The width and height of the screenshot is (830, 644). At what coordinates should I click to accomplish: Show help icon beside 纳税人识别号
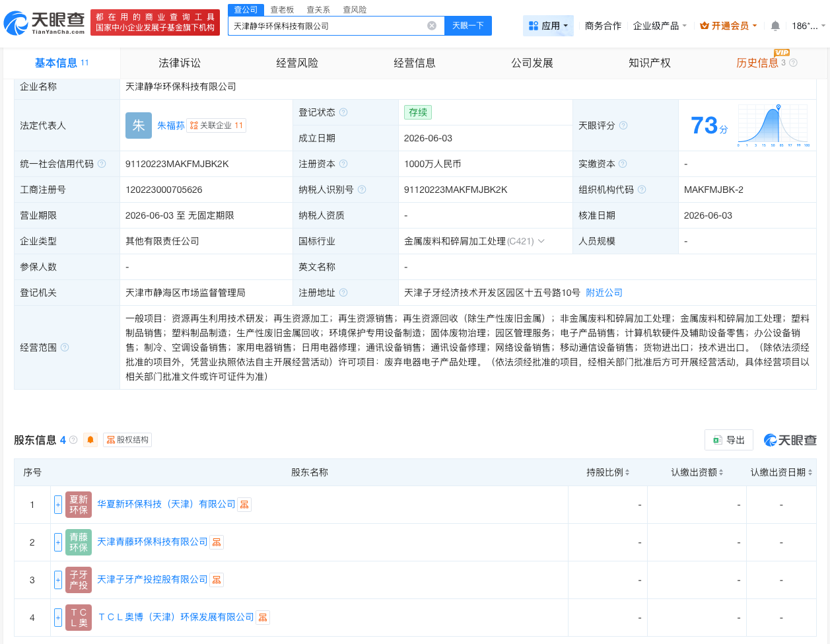coord(362,190)
